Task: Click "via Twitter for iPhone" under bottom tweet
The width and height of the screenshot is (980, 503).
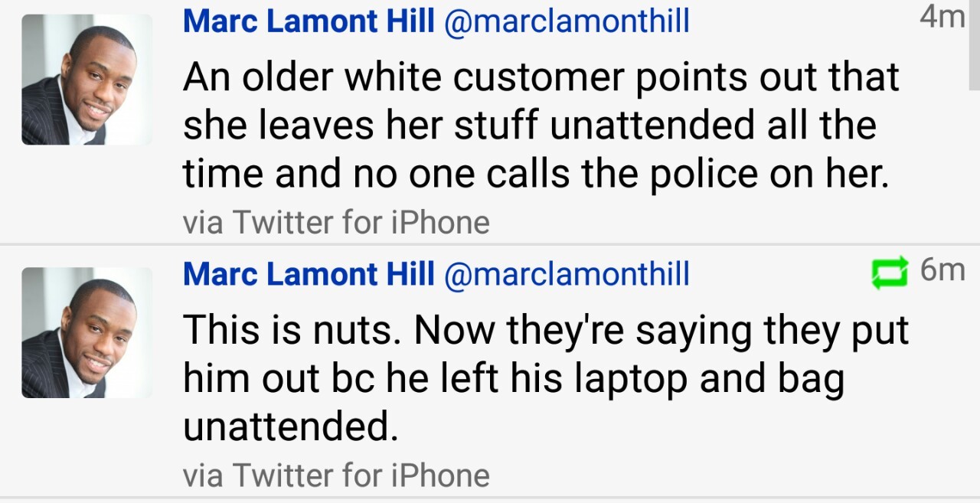Action: pos(336,475)
